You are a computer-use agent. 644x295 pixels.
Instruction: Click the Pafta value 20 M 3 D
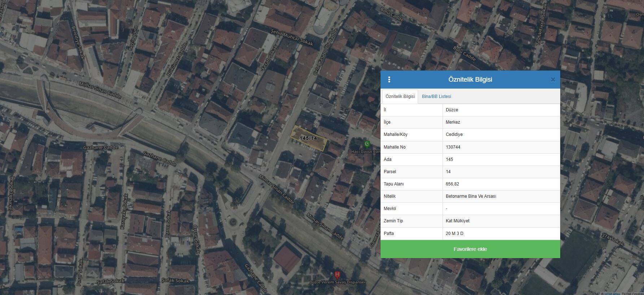(x=454, y=234)
